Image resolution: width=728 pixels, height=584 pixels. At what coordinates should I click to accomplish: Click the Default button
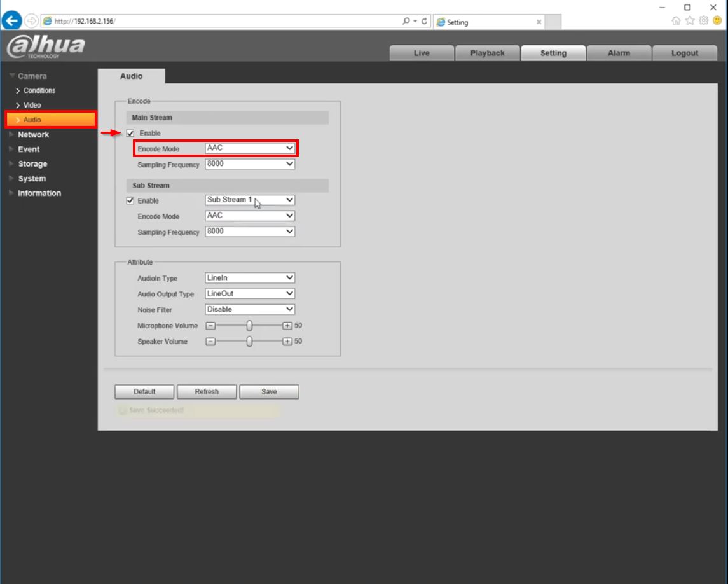click(x=144, y=392)
